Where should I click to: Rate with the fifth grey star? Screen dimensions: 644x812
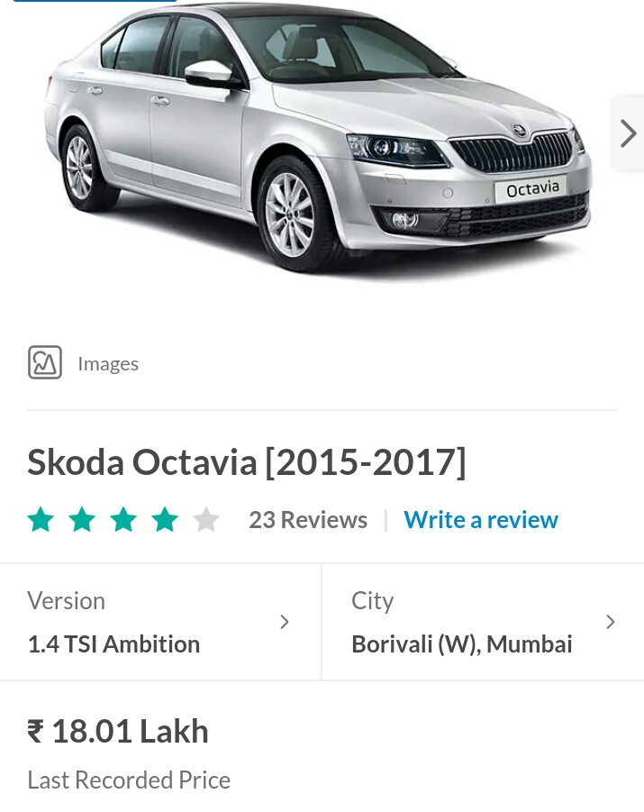[x=206, y=520]
